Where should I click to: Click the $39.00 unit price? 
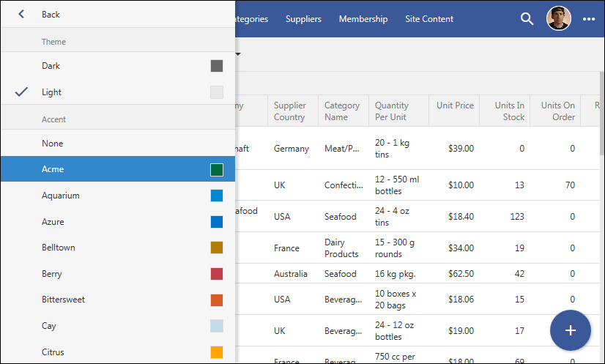click(461, 149)
